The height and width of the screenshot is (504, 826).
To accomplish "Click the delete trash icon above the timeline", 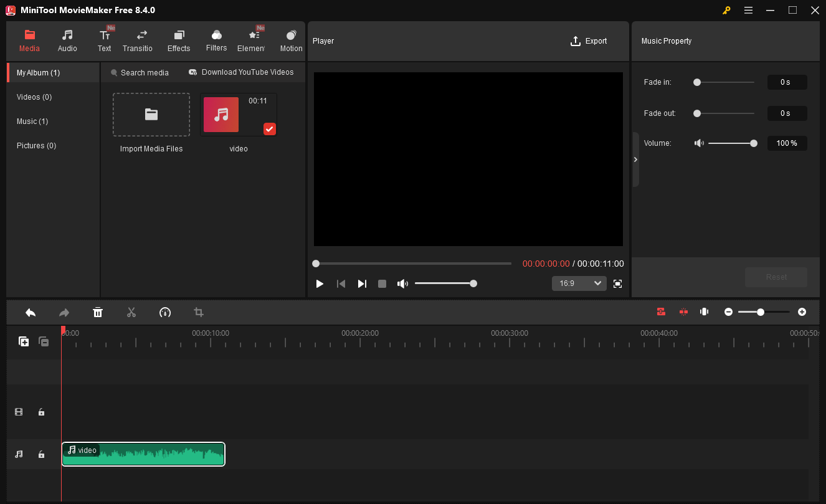I will click(x=98, y=312).
